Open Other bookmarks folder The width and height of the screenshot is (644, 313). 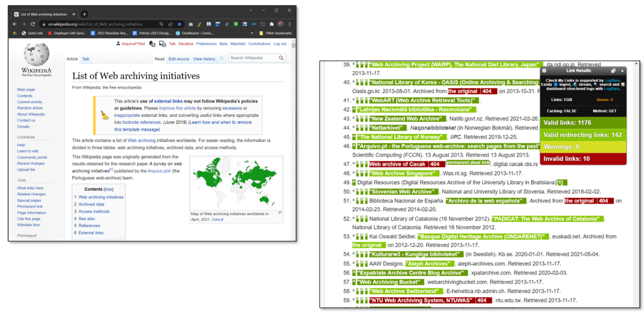pyautogui.click(x=275, y=33)
